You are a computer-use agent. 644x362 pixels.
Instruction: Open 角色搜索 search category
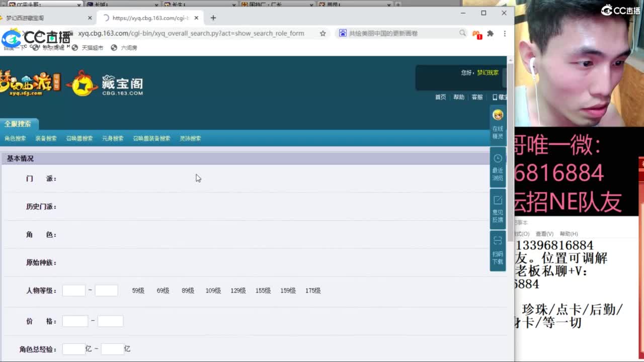(x=15, y=138)
